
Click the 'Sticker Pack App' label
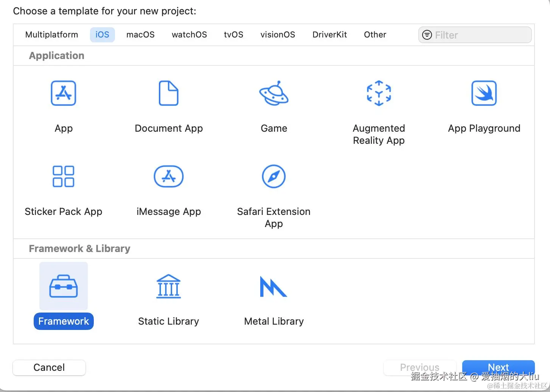(64, 212)
